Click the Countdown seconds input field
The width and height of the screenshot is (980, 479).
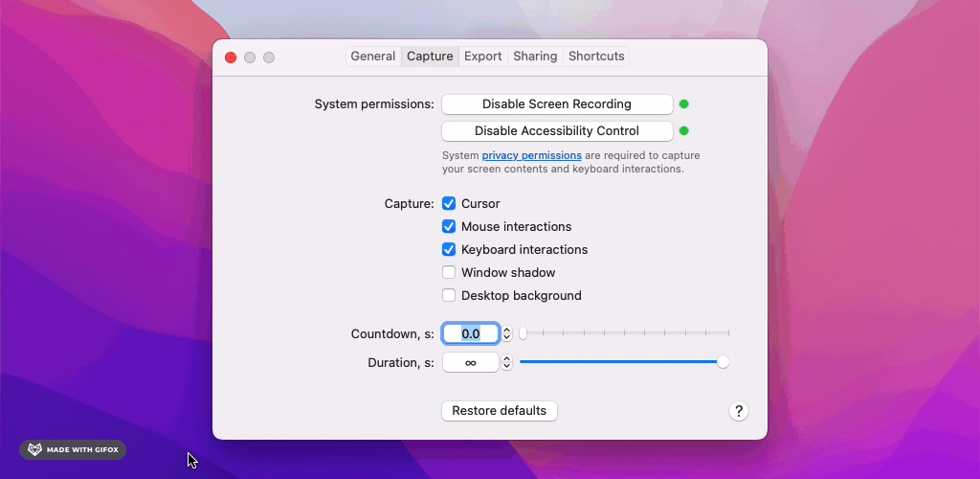pyautogui.click(x=471, y=334)
